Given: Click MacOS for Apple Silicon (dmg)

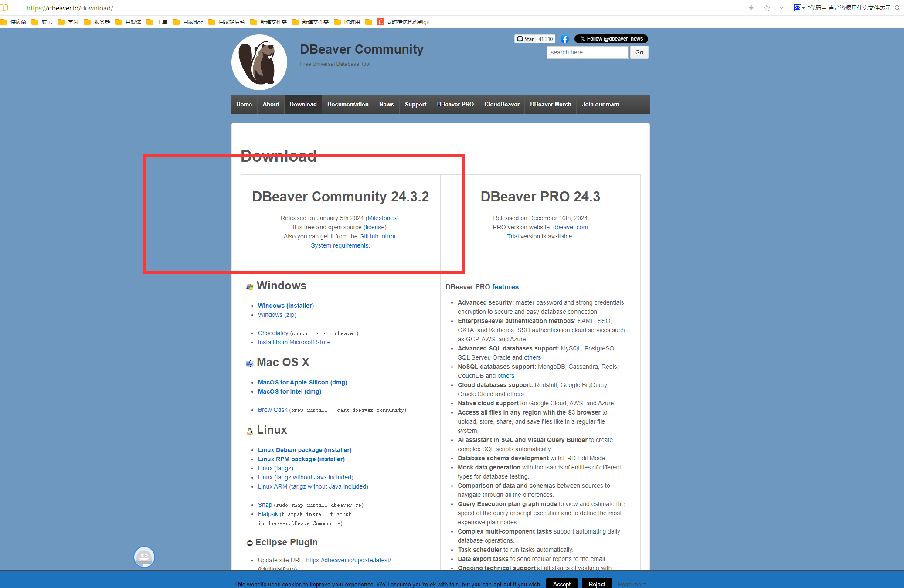Looking at the screenshot, I should click(x=302, y=382).
